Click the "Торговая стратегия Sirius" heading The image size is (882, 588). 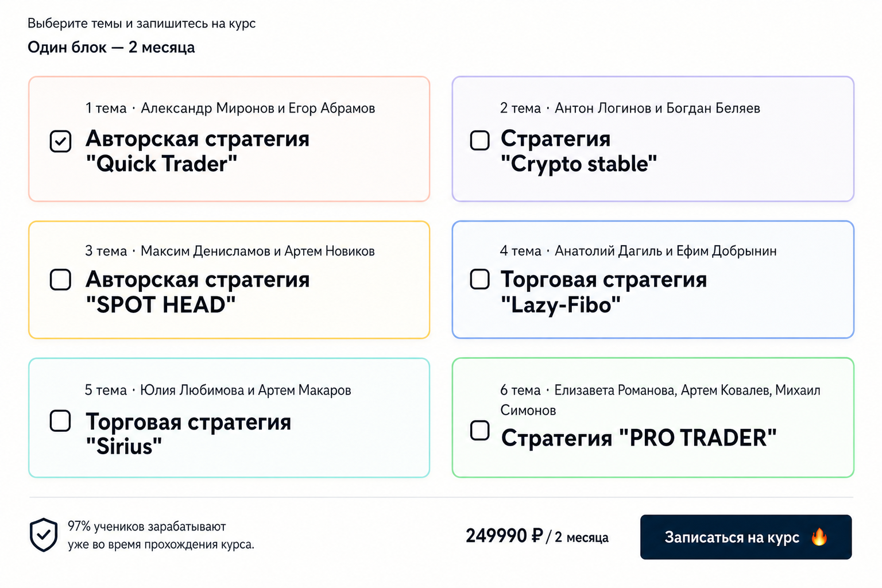click(188, 434)
